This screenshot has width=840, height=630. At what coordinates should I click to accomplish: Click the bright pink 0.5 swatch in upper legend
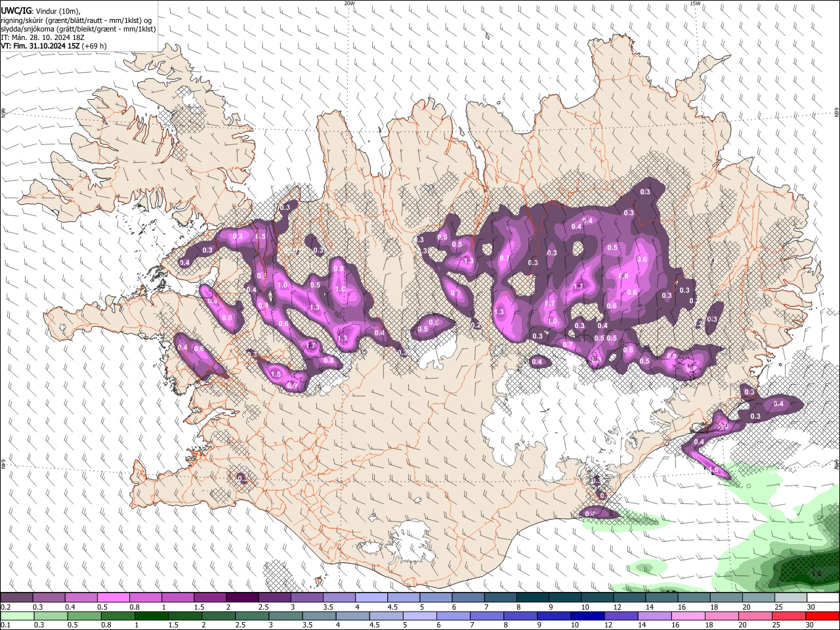[113, 598]
